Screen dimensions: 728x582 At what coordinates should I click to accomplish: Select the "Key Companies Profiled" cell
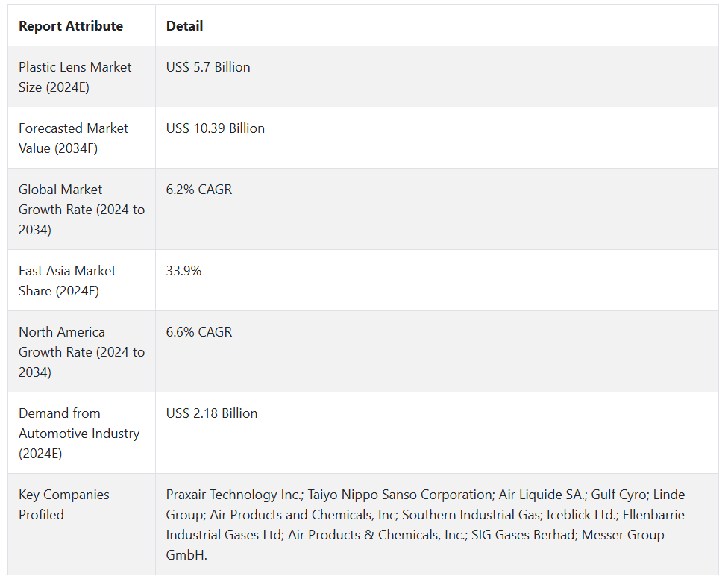point(63,504)
